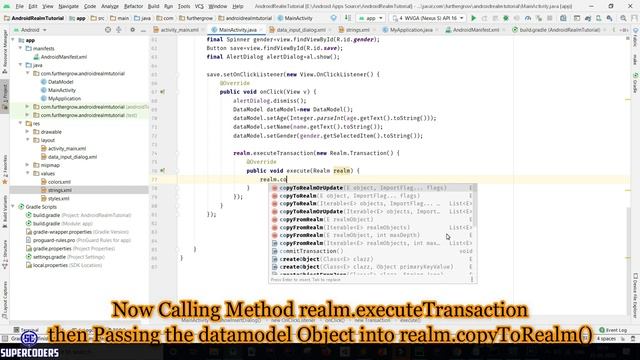Expand the mipmap folder
This screenshot has width=640, height=360.
[x=28, y=165]
